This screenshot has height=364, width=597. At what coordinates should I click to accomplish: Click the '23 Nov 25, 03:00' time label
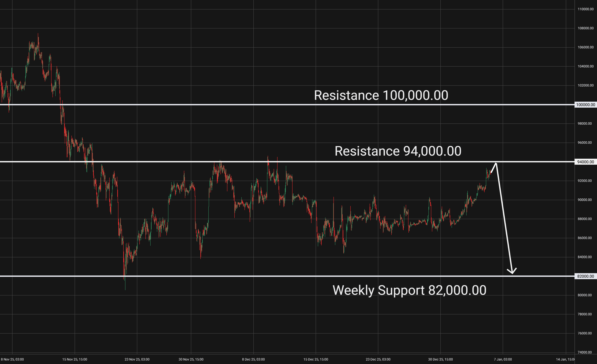(x=137, y=359)
